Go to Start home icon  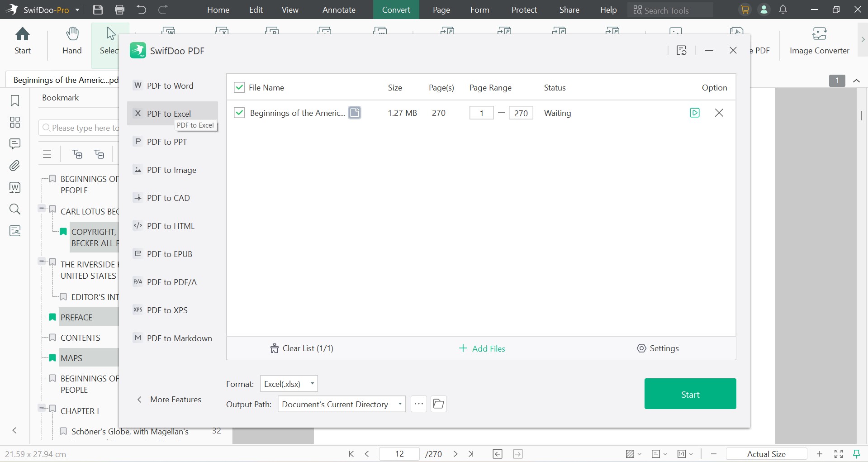click(x=23, y=41)
